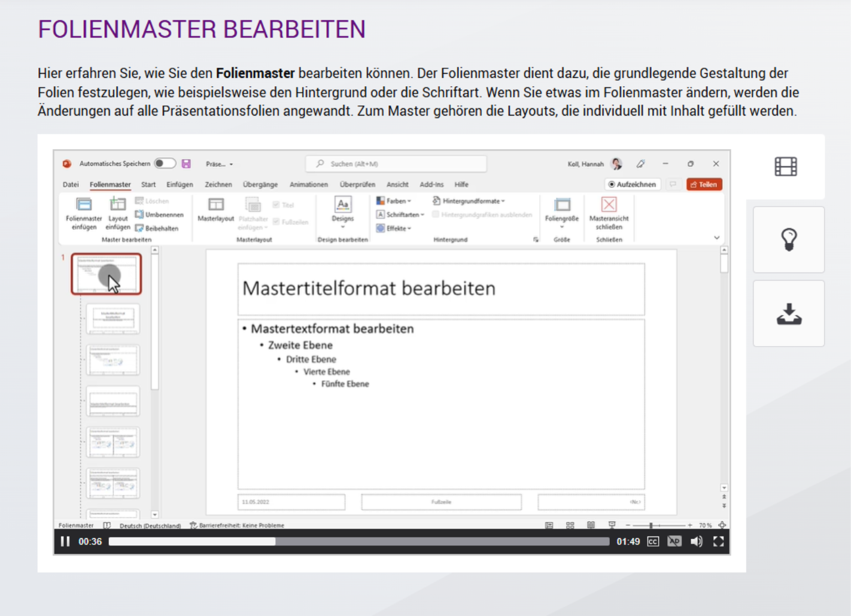This screenshot has height=616, width=851.
Task: Click the download tray icon
Action: [x=789, y=314]
